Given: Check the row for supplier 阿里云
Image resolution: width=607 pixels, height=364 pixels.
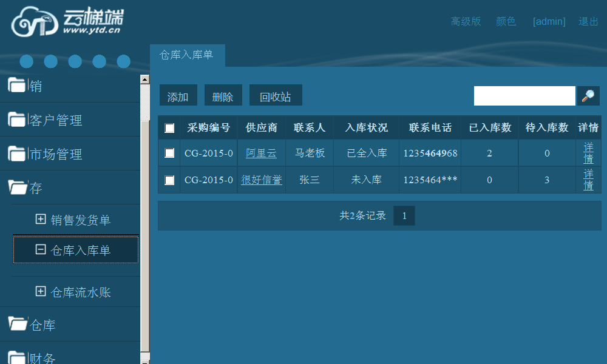Looking at the screenshot, I should pos(169,153).
